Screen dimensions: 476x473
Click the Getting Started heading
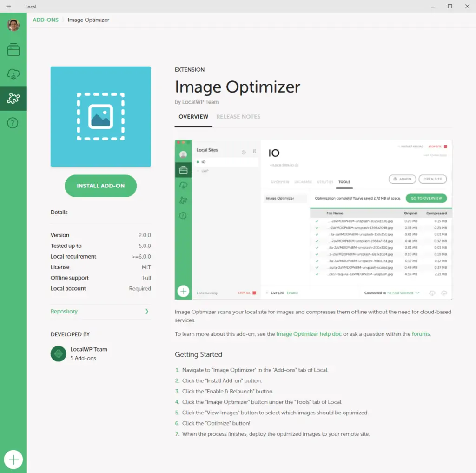tap(198, 354)
